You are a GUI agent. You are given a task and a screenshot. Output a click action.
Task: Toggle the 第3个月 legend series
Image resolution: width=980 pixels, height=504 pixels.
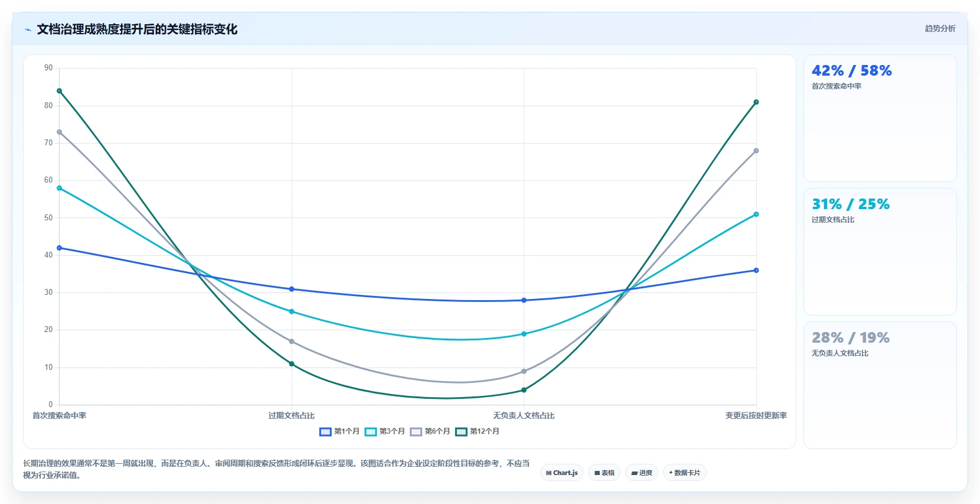[x=385, y=431]
